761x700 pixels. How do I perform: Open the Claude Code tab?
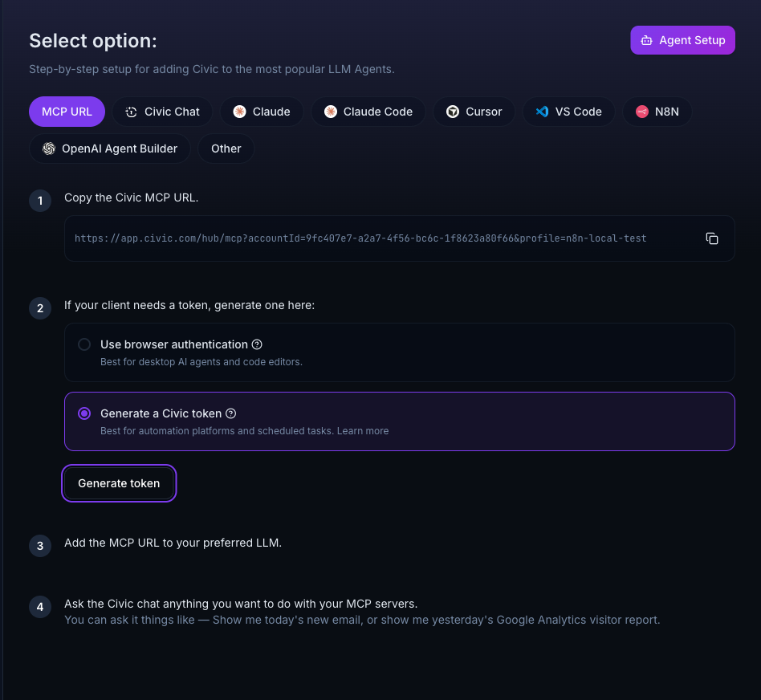coord(368,112)
